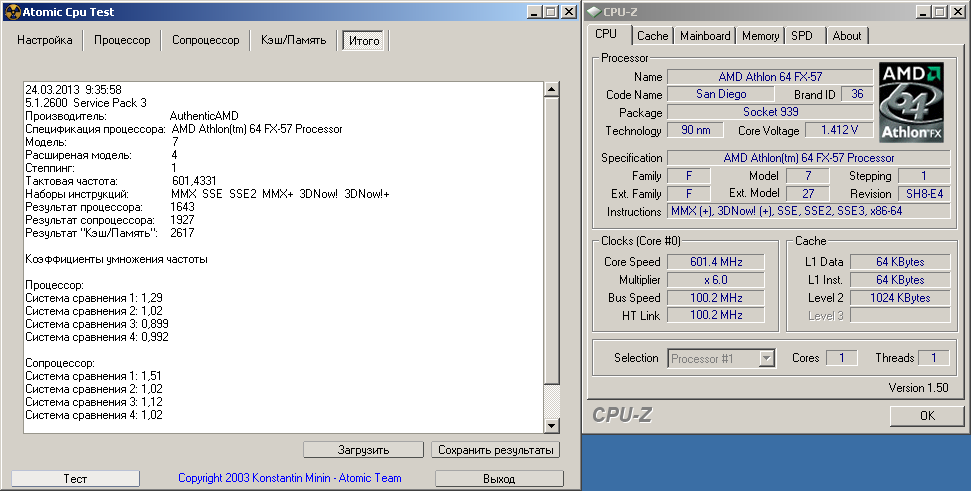Click the Core Voltage value 1.412 V

pyautogui.click(x=839, y=130)
